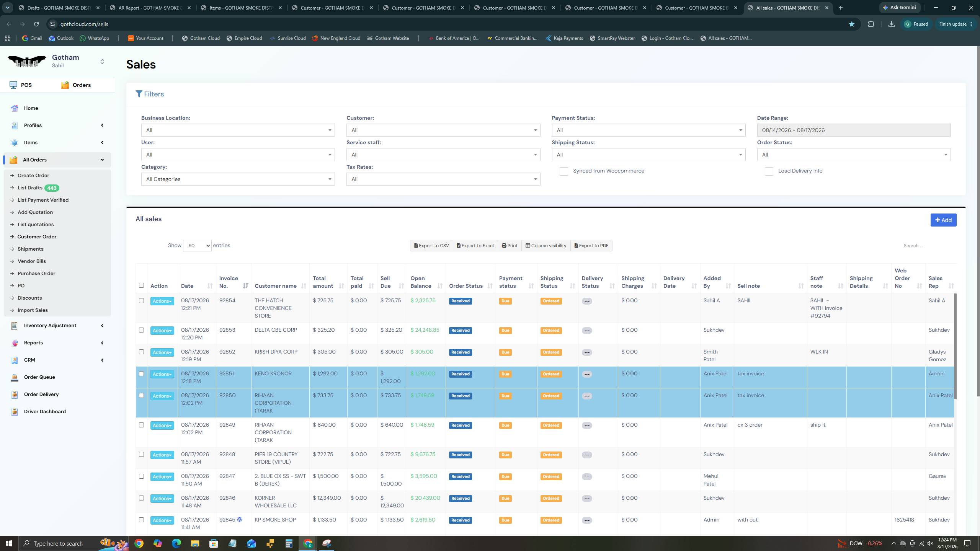Screen dimensions: 980x551
Task: Click the sales table vertical scrollbar
Action: point(955,346)
